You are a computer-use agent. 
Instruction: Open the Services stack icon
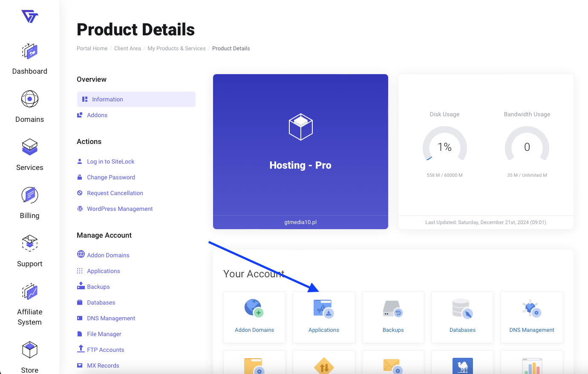click(x=30, y=147)
